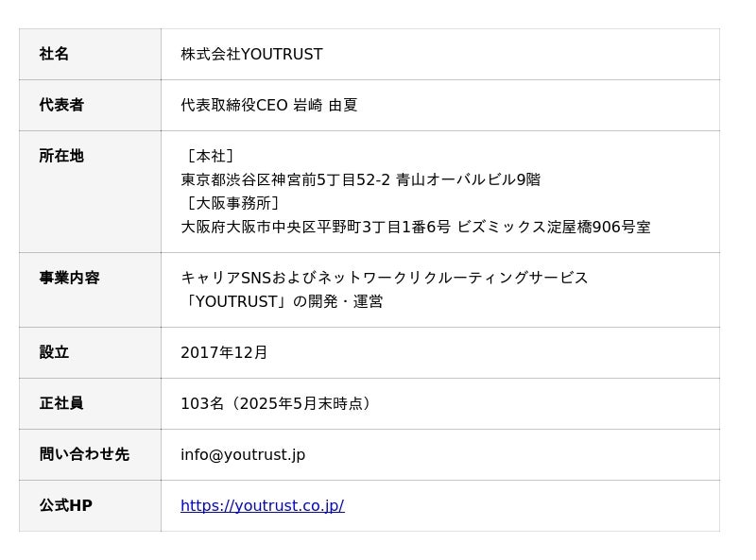Click the 社名 row header
This screenshot has height=560, width=756.
54,55
